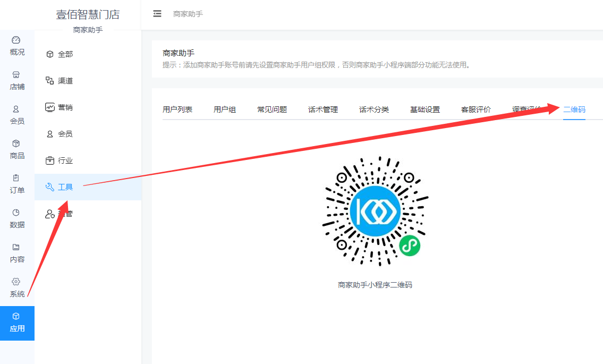
Task: Select the active 二维码 tab
Action: 574,109
